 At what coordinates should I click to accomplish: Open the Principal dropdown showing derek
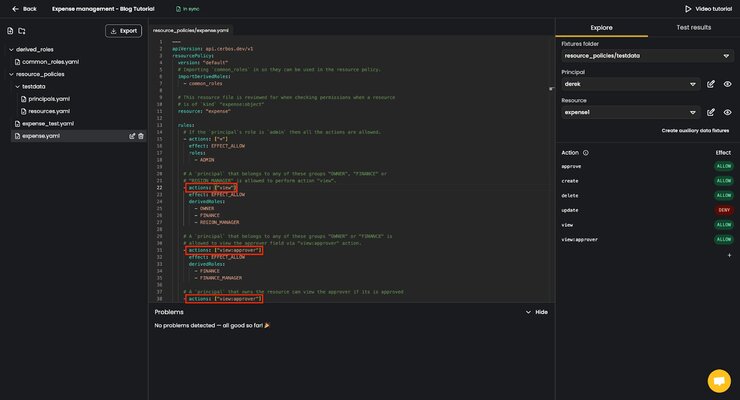click(x=630, y=84)
